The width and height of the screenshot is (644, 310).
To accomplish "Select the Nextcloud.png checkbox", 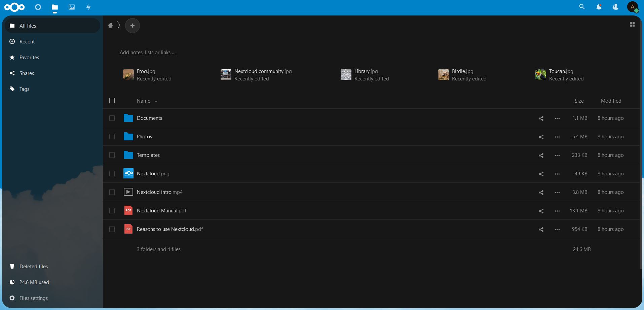I will [112, 174].
